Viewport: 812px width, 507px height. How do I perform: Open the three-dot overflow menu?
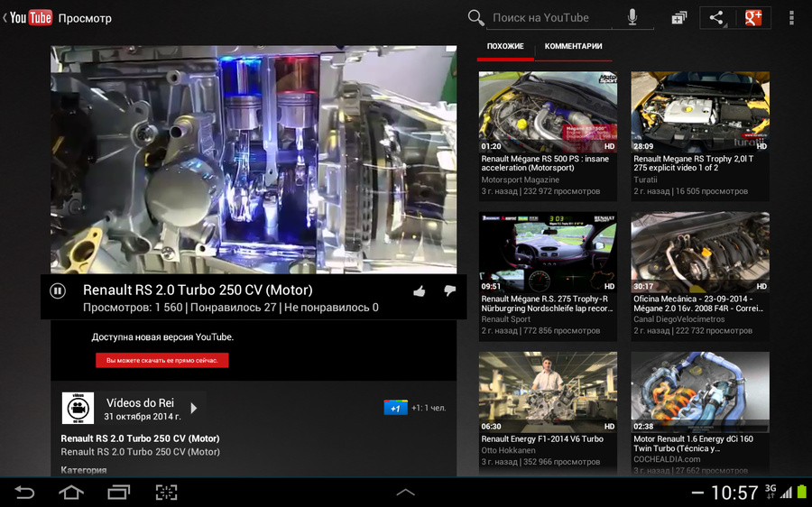790,18
